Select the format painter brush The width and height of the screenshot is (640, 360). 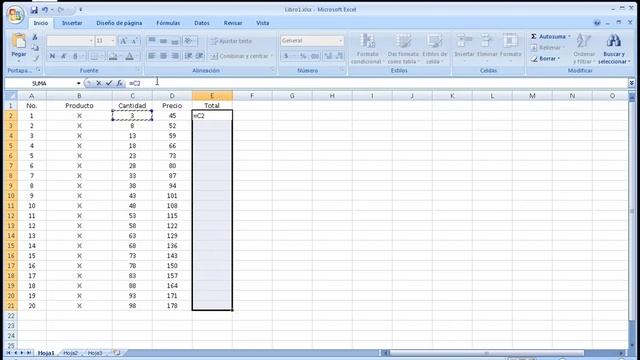(x=35, y=58)
